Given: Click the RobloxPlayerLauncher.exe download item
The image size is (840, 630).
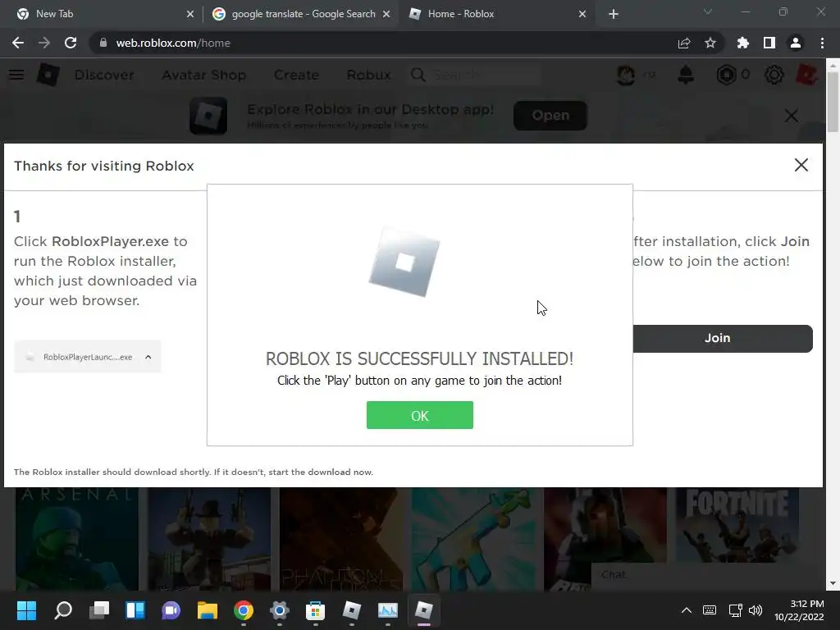Looking at the screenshot, I should pyautogui.click(x=87, y=357).
